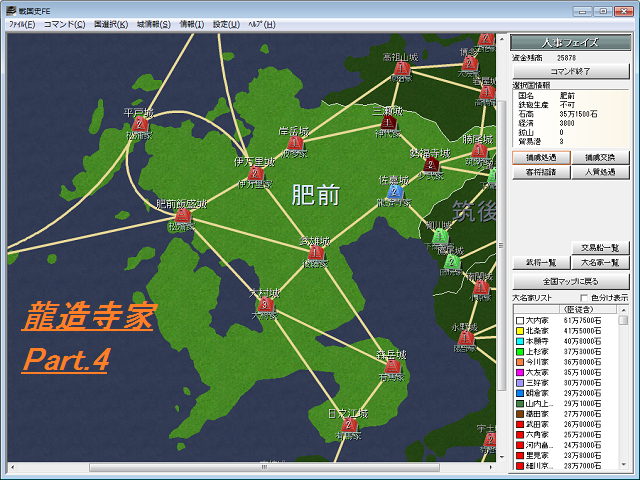Choose the 高祖山城 castle icon
The image size is (640, 480).
401,68
